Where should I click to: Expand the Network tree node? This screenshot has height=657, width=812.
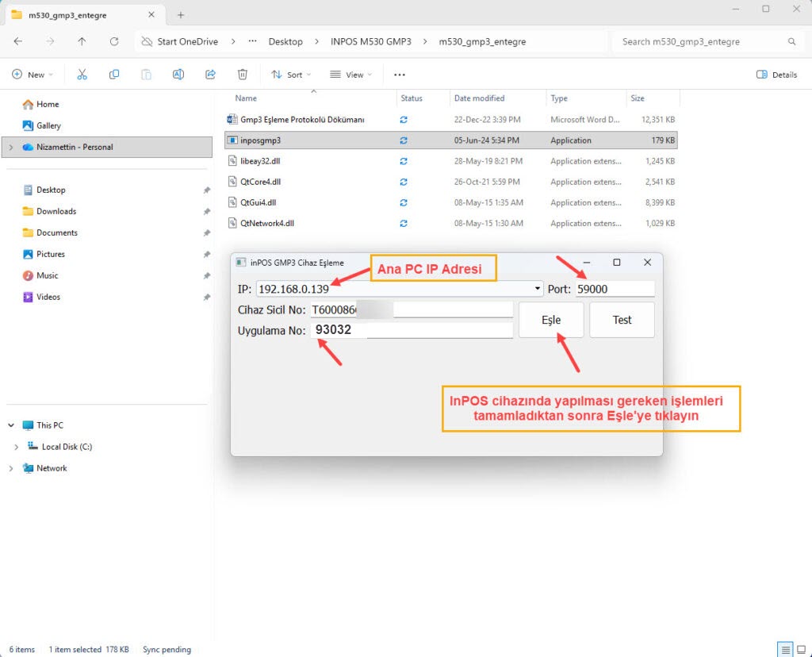[x=12, y=468]
